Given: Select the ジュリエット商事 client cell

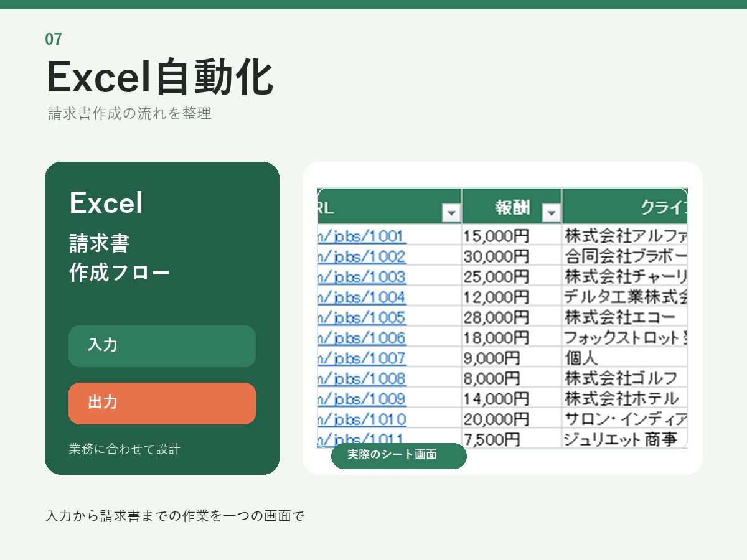Looking at the screenshot, I should coord(625,439).
